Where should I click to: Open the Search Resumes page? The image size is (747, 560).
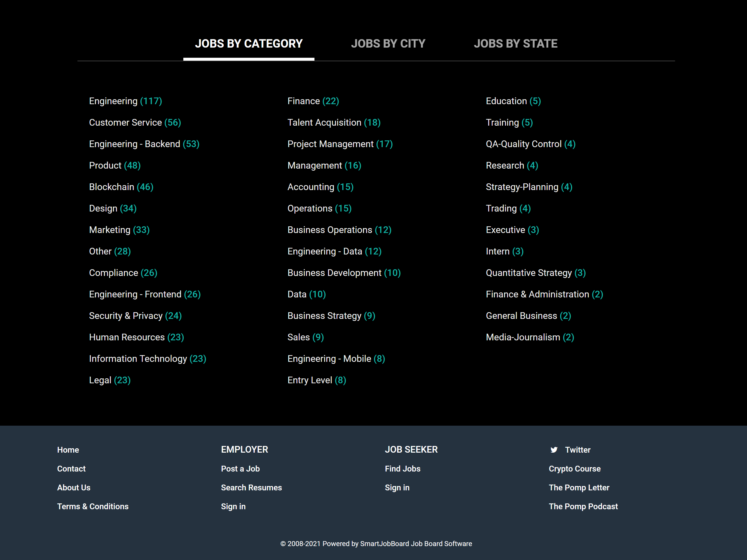click(251, 487)
